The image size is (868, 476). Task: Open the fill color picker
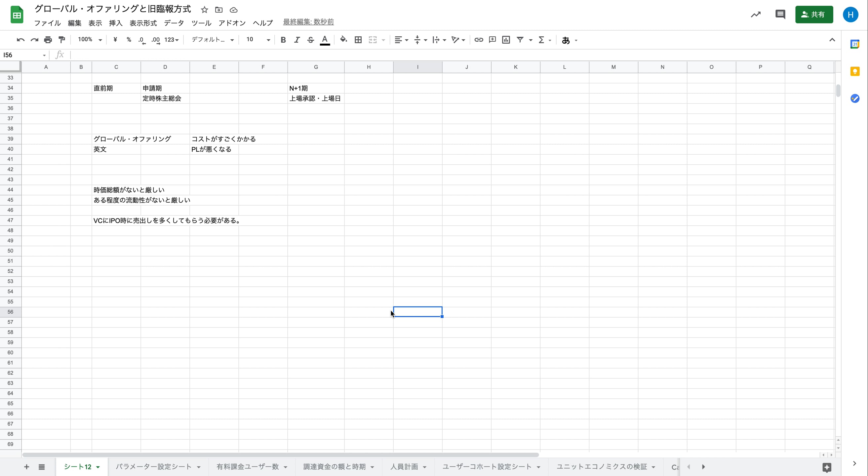click(343, 40)
